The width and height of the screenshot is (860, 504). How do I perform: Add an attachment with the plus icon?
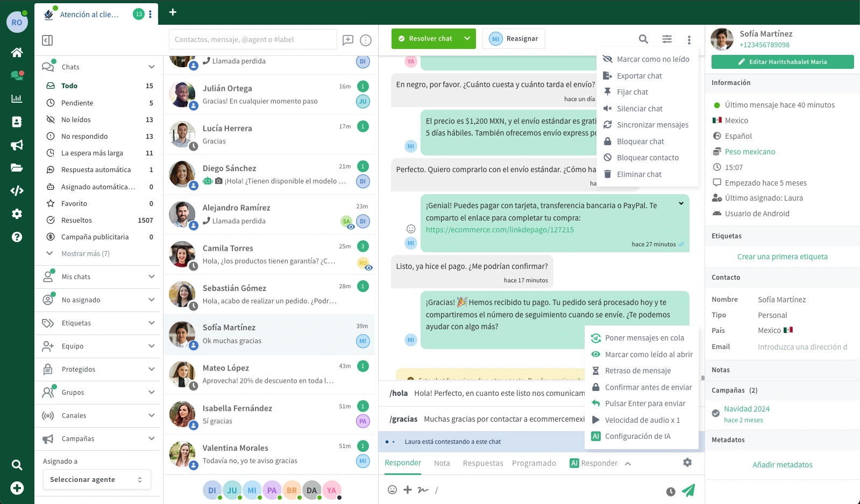pos(408,489)
